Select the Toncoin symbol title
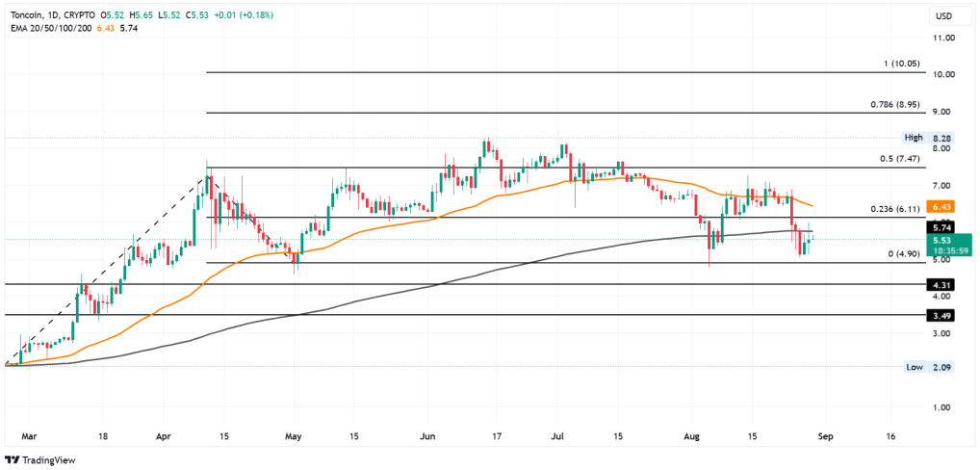Screen dimensions: 980x470 pyautogui.click(x=24, y=13)
